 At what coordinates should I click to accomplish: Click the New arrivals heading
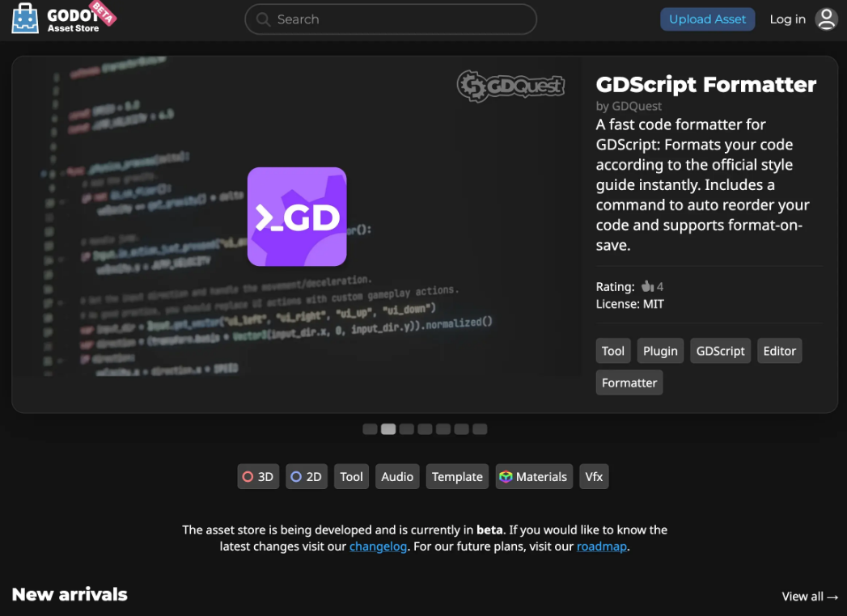pyautogui.click(x=70, y=594)
